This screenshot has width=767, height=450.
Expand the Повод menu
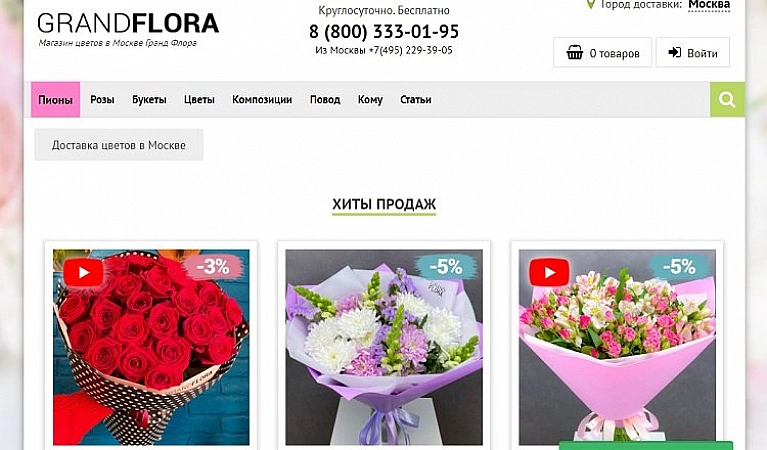coord(325,100)
